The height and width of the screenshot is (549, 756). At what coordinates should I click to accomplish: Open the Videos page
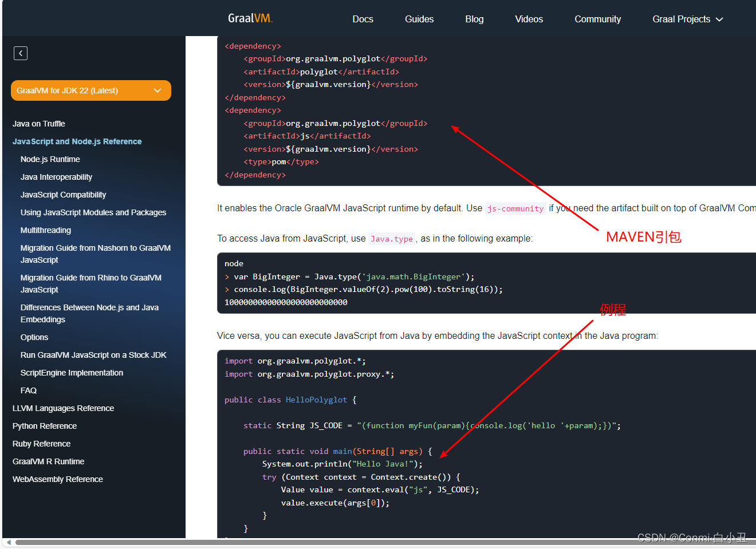tap(529, 19)
